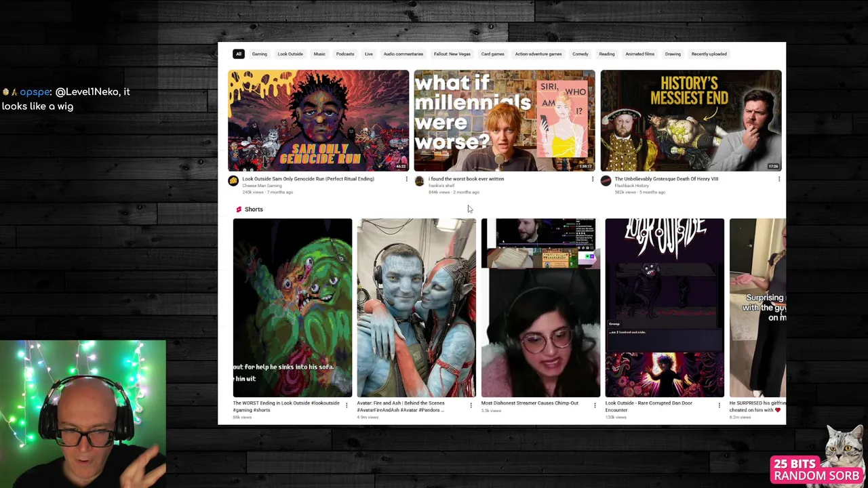
Task: Click The Unbelievably Grotesque Death Of Henry VIII title
Action: pyautogui.click(x=667, y=179)
